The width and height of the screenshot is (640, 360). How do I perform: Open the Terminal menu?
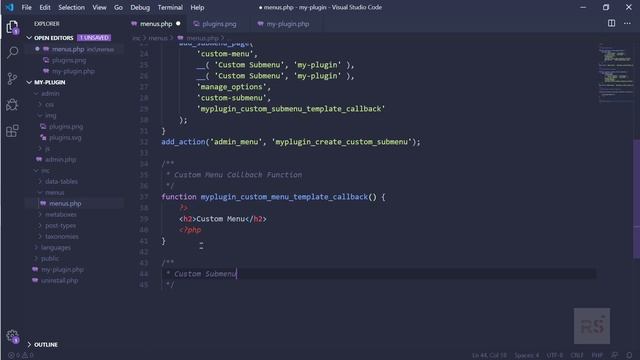click(170, 7)
